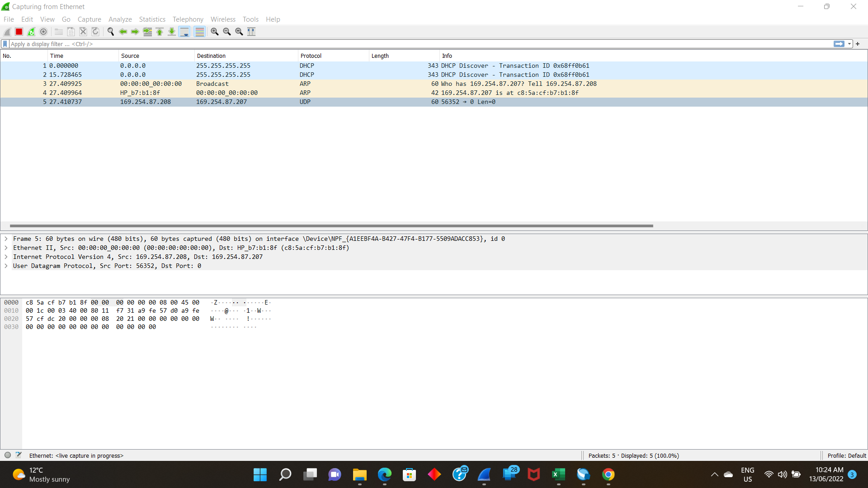Image resolution: width=868 pixels, height=488 pixels.
Task: Select ARP reply from HP_b7:b1:8f
Action: pyautogui.click(x=434, y=93)
